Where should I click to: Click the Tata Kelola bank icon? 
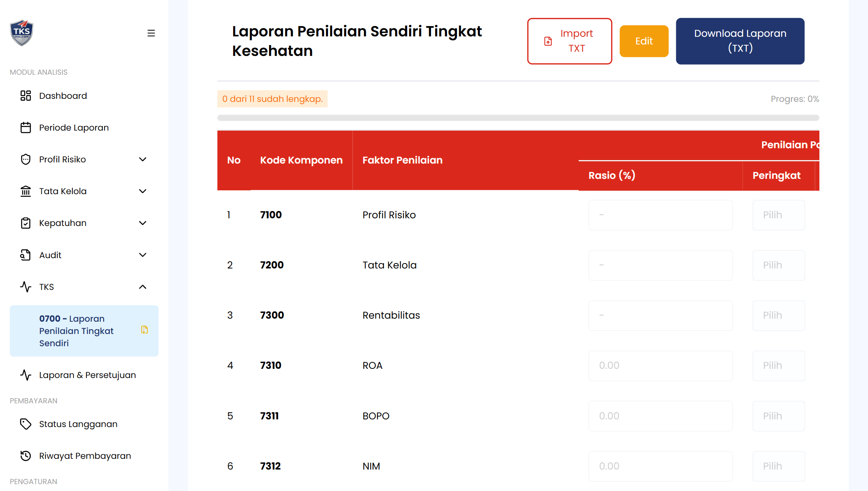coord(26,191)
